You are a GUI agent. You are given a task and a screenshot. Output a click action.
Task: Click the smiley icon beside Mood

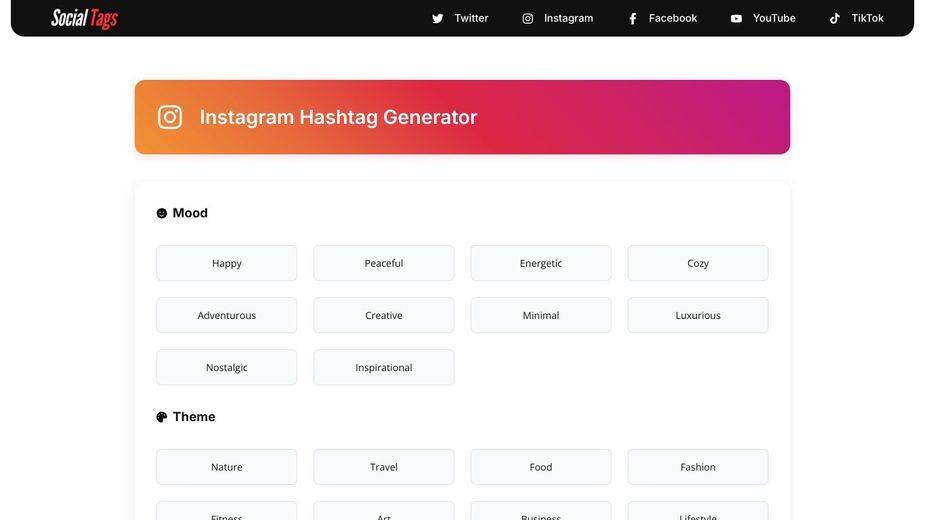coord(162,213)
